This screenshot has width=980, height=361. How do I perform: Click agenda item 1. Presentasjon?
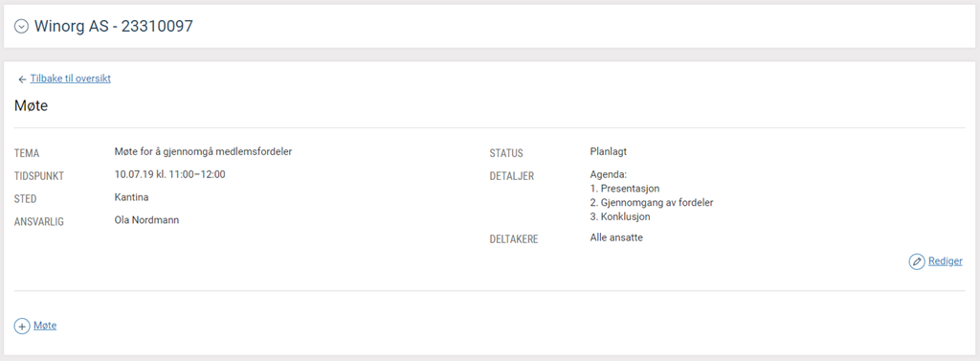click(x=625, y=189)
